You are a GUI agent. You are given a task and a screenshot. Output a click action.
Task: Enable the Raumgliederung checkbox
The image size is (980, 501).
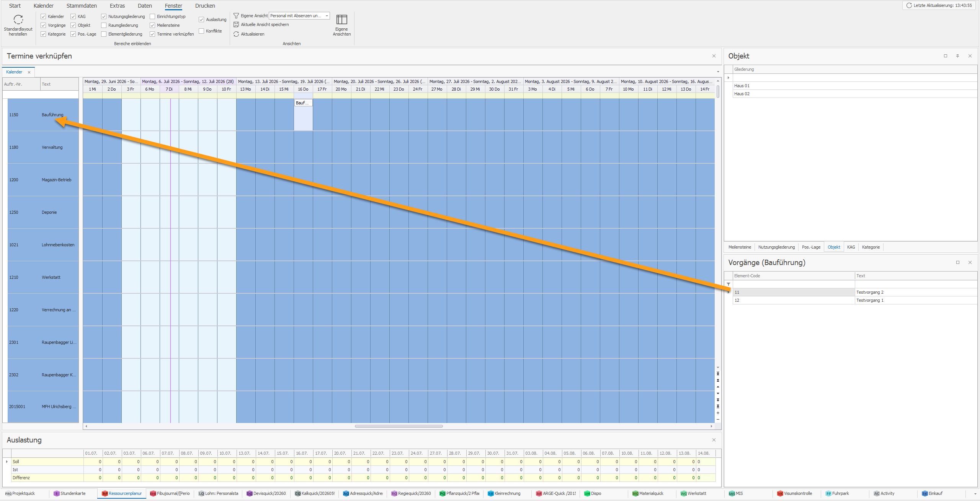pyautogui.click(x=104, y=25)
